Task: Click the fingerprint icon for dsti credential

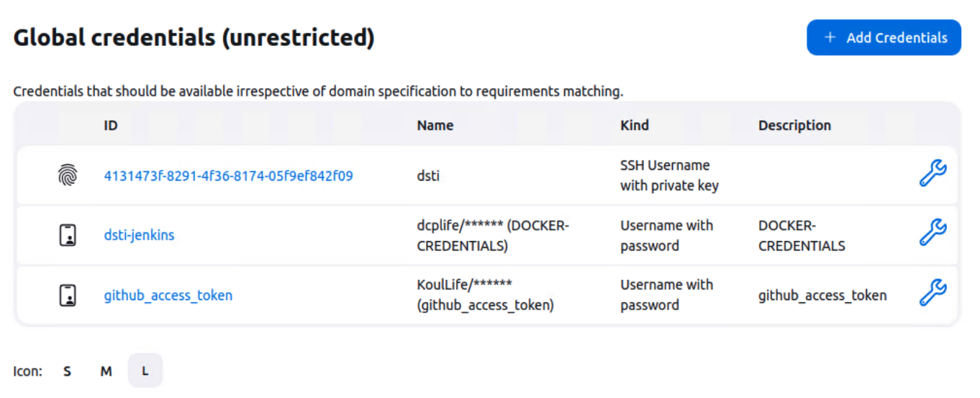Action: (x=67, y=175)
